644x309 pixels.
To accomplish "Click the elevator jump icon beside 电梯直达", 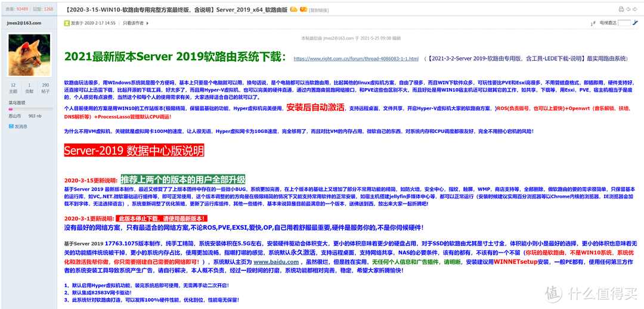I will [636, 23].
